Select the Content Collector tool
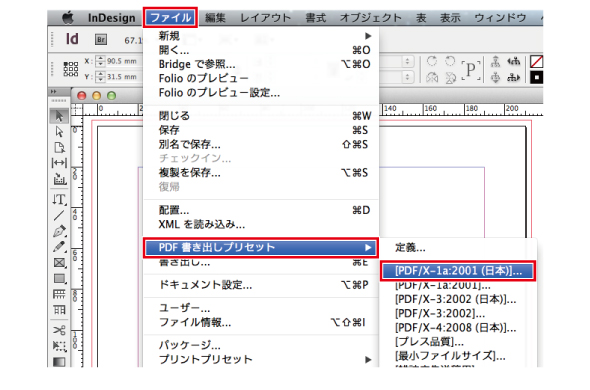The height and width of the screenshot is (390, 590). pyautogui.click(x=59, y=179)
